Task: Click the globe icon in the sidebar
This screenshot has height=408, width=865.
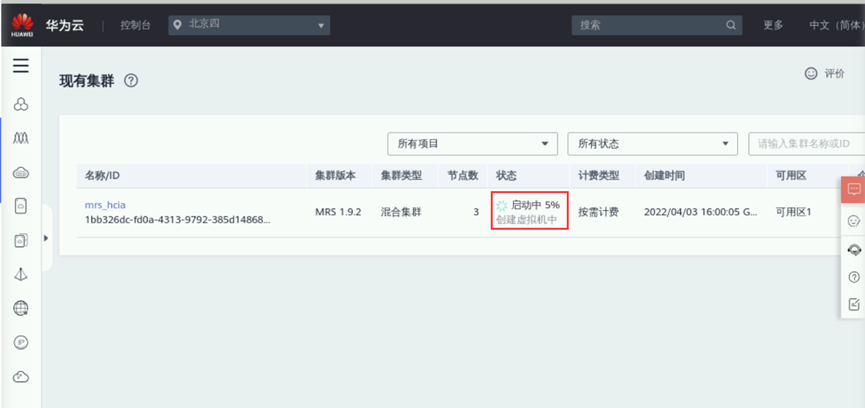Action: [x=21, y=308]
